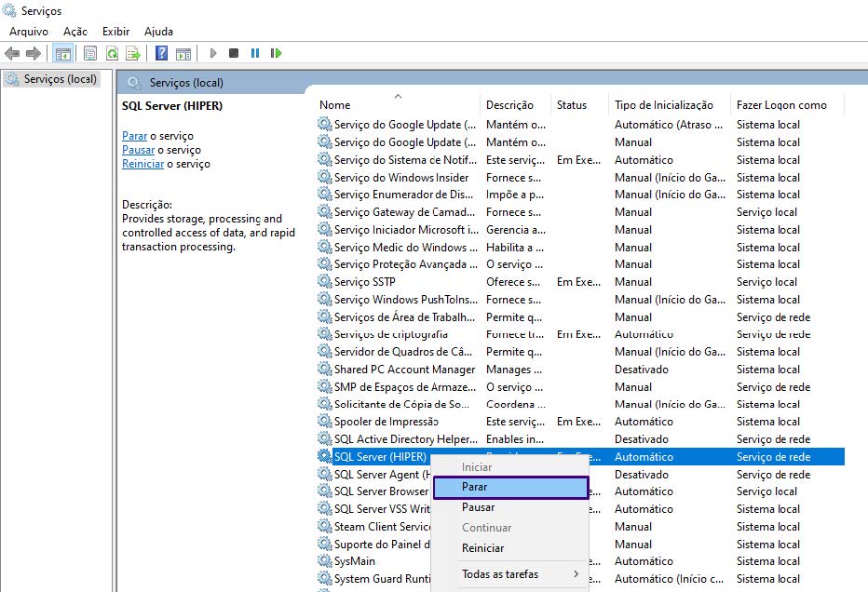This screenshot has height=592, width=868.
Task: Sort by Tipo de Inicialização column header
Action: pos(663,105)
